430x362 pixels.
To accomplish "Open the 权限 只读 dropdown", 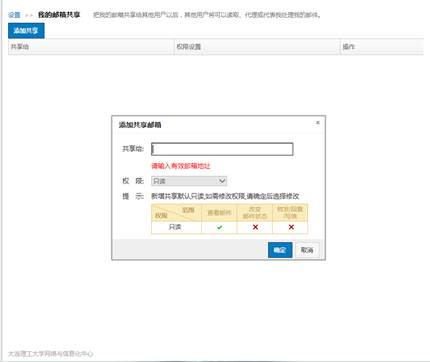I will (x=189, y=181).
